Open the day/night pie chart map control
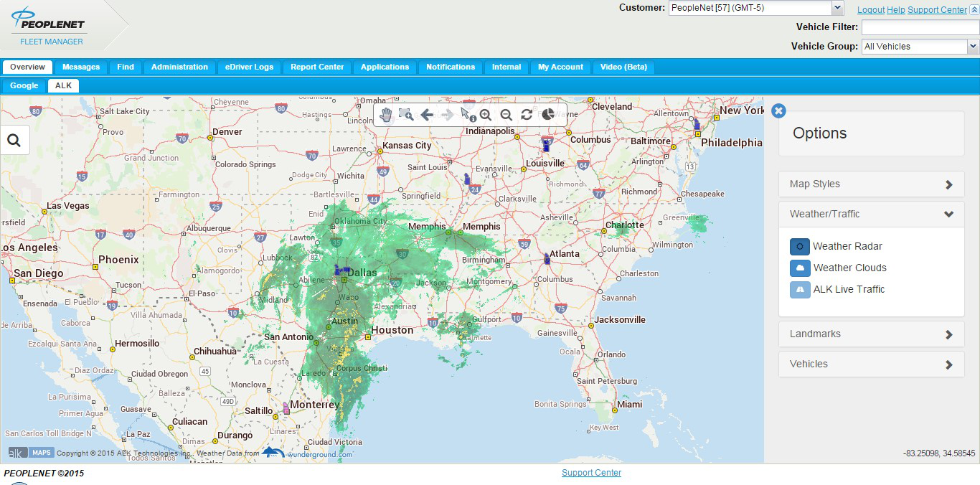Screen dimensions: 980x485 click(x=547, y=114)
